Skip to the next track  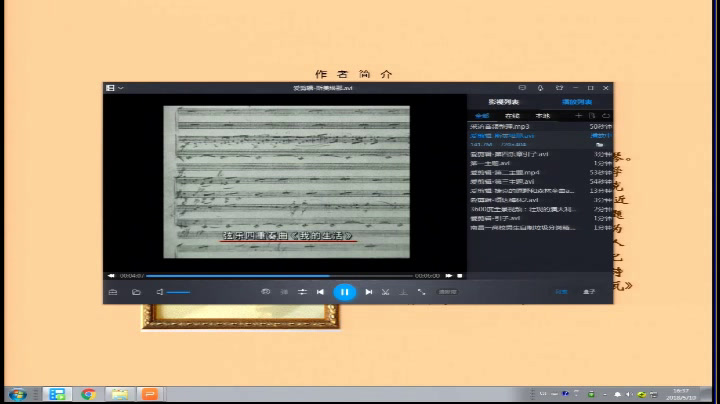pos(369,292)
